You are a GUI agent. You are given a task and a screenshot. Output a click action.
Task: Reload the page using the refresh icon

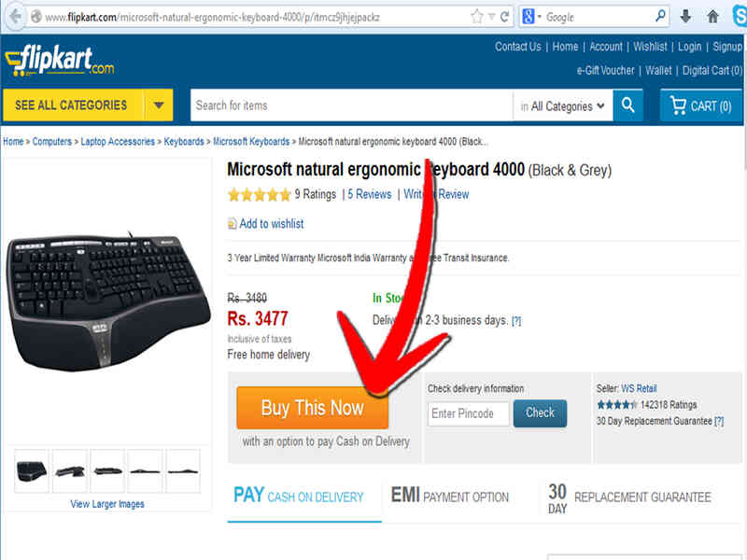504,17
